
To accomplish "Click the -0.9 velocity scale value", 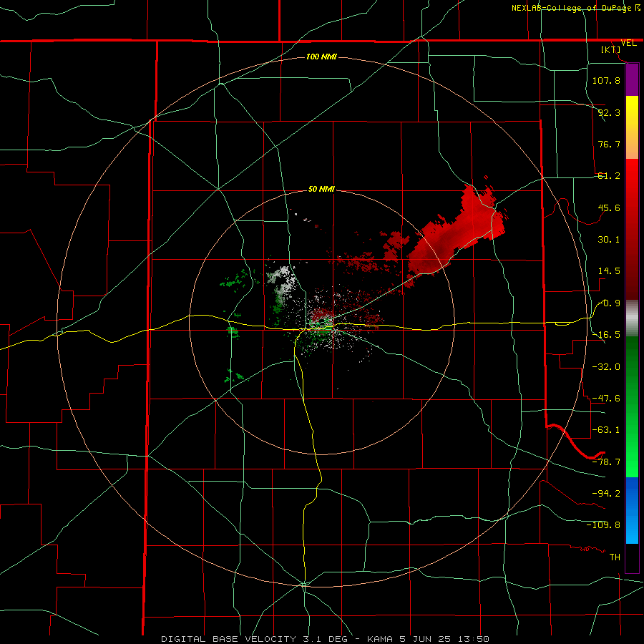I will point(609,303).
